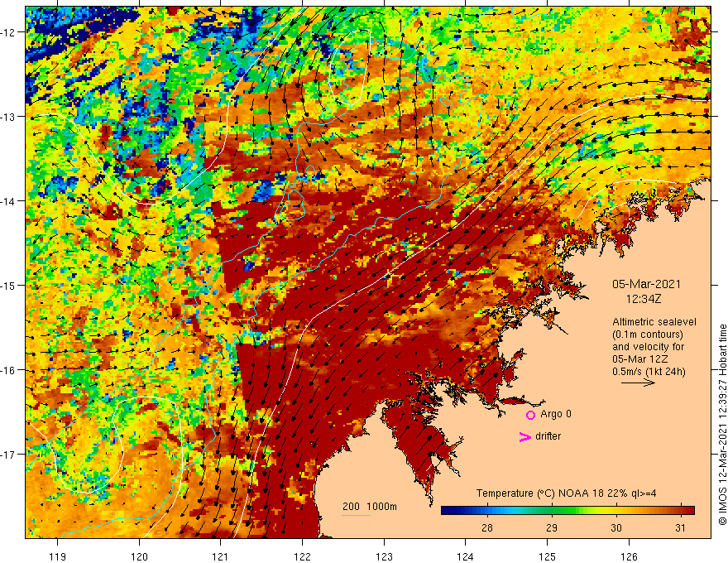728x563 pixels.
Task: Click the 05-Mar-2021 date label
Action: click(x=646, y=284)
